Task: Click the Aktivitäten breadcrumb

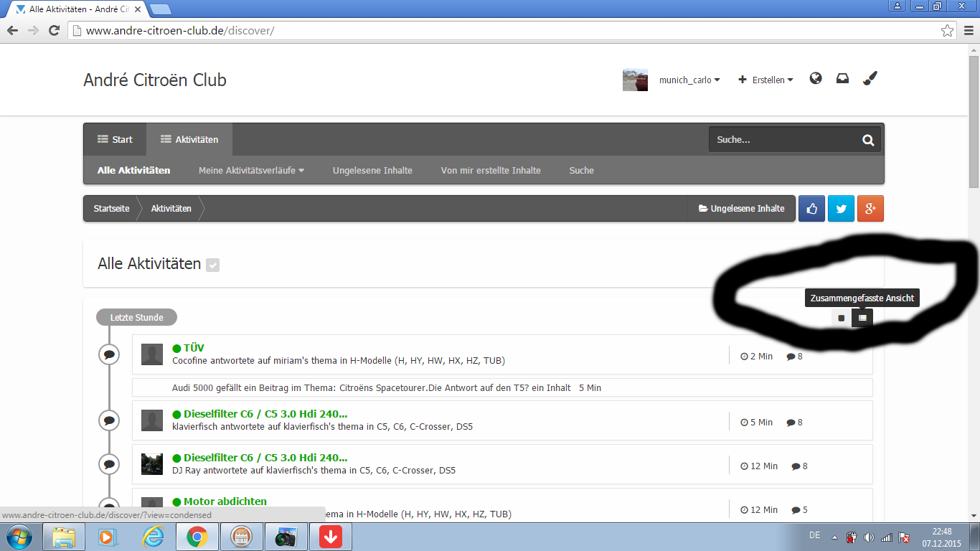Action: pyautogui.click(x=171, y=209)
